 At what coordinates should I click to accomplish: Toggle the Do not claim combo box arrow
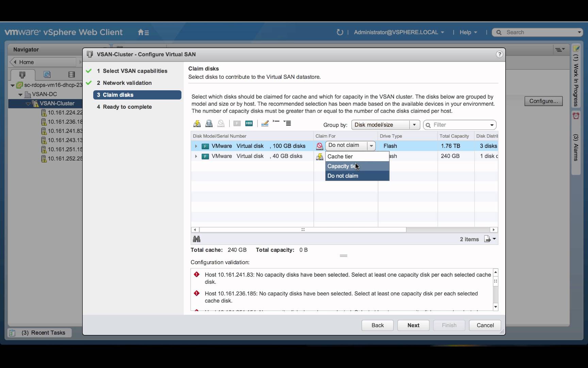371,146
